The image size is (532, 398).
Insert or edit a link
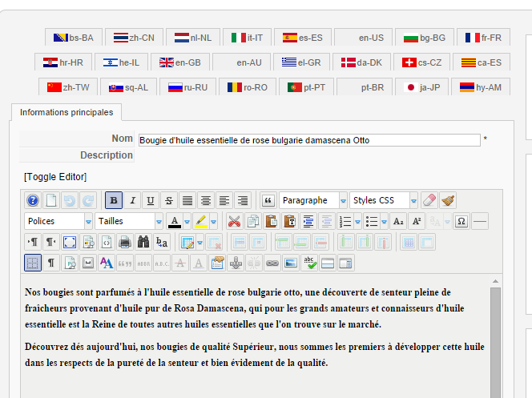click(272, 263)
